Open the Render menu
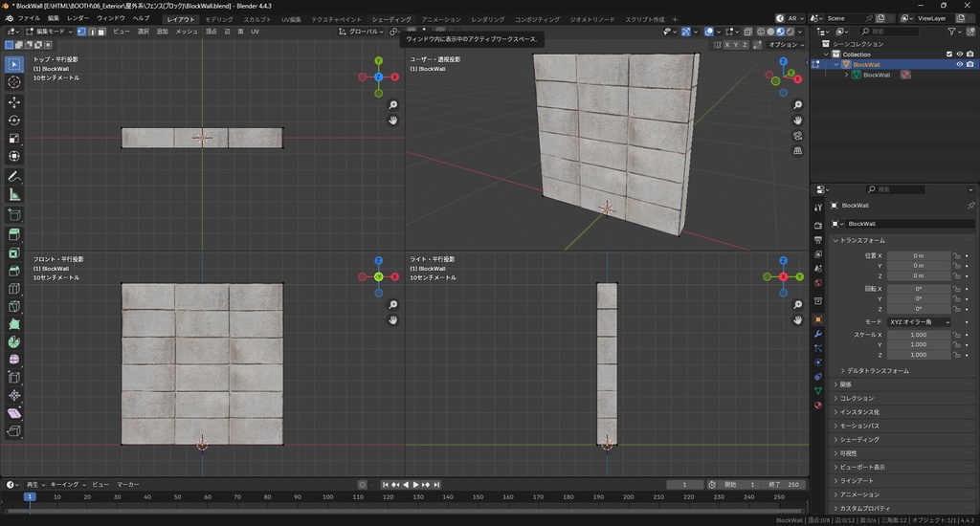 click(x=78, y=18)
